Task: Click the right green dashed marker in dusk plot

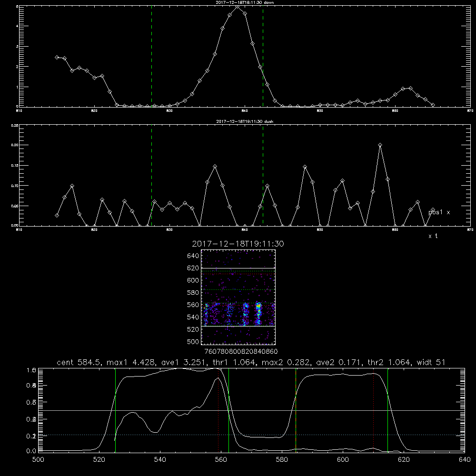Action: click(x=263, y=175)
